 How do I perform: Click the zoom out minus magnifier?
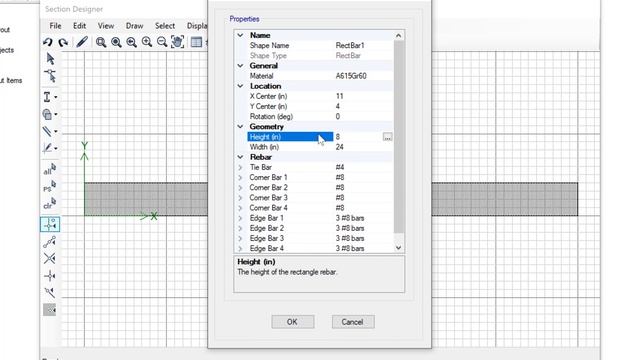(162, 42)
